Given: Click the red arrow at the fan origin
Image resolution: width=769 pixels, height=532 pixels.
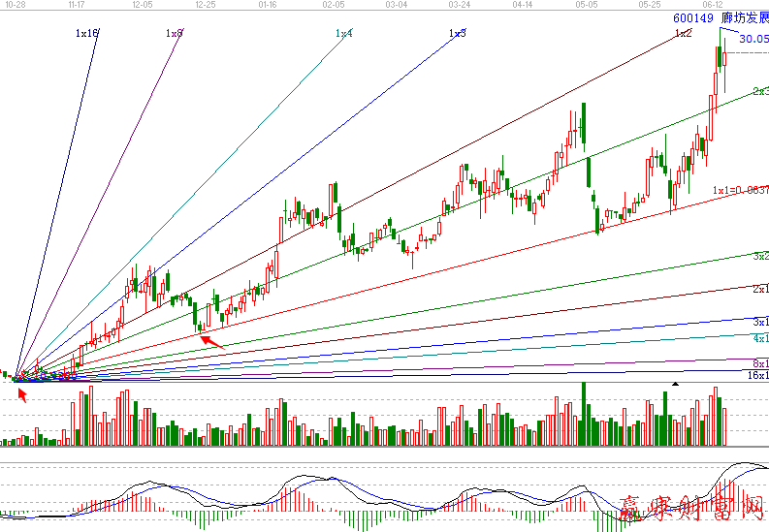Looking at the screenshot, I should [21, 392].
